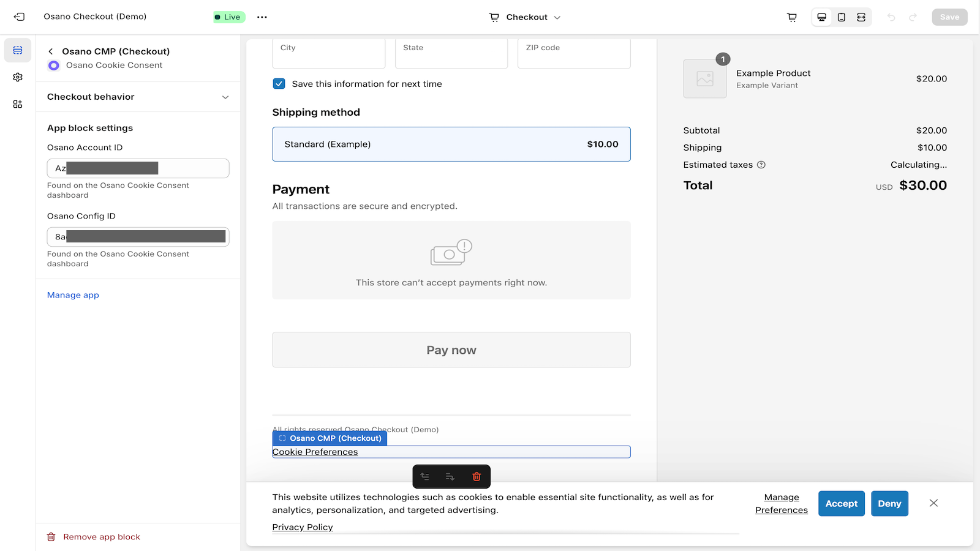Select the Osano CMP (Checkout) block label

330,438
